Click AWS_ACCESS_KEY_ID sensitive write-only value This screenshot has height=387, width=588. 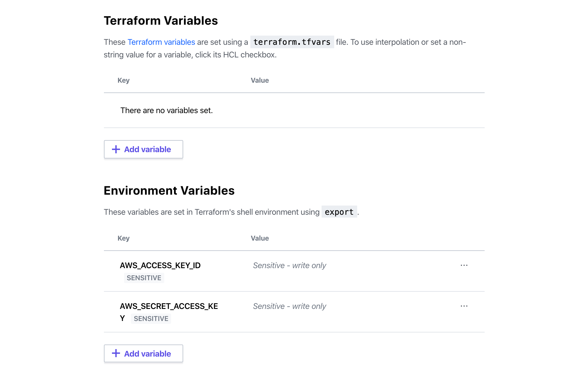coord(289,266)
